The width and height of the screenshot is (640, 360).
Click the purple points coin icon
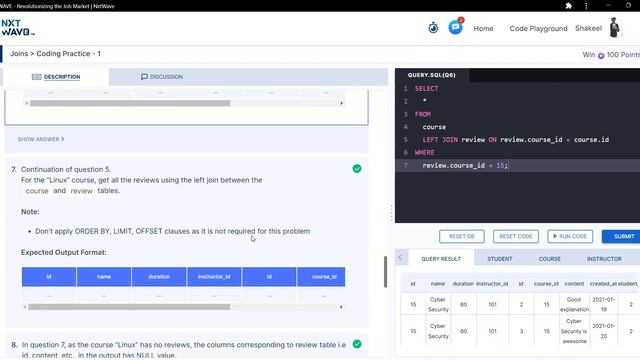pyautogui.click(x=601, y=56)
